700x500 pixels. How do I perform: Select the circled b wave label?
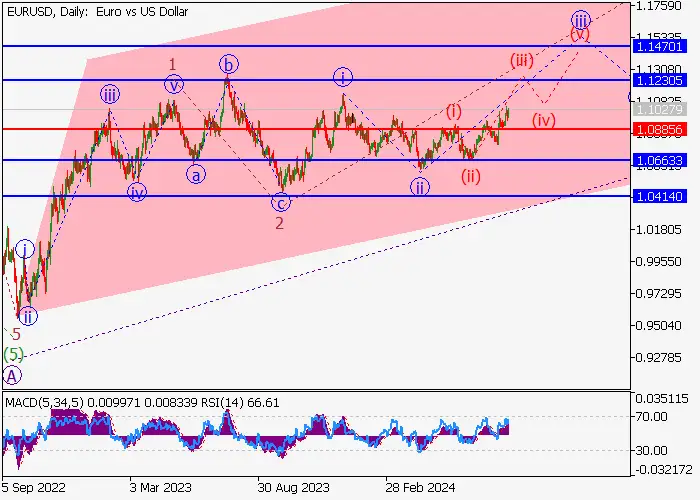pos(229,65)
